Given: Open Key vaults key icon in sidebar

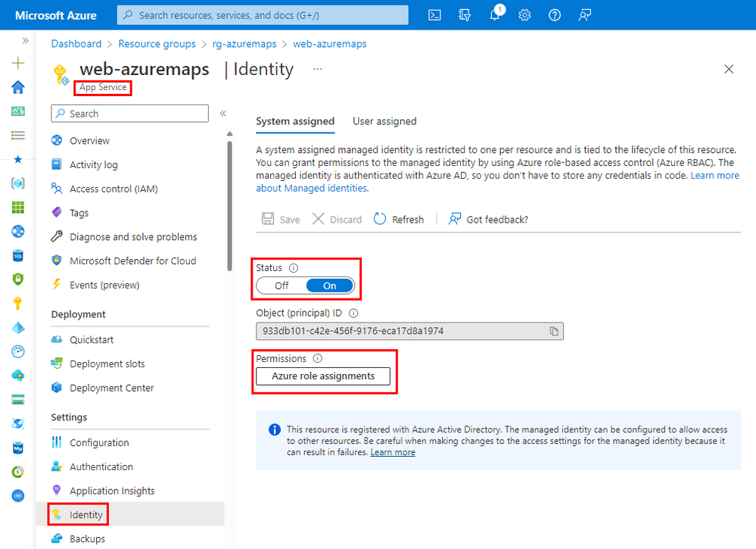Looking at the screenshot, I should point(18,304).
